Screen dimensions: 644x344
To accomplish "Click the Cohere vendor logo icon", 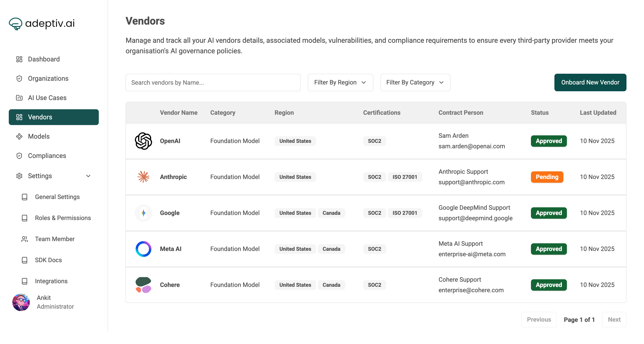I will click(143, 285).
